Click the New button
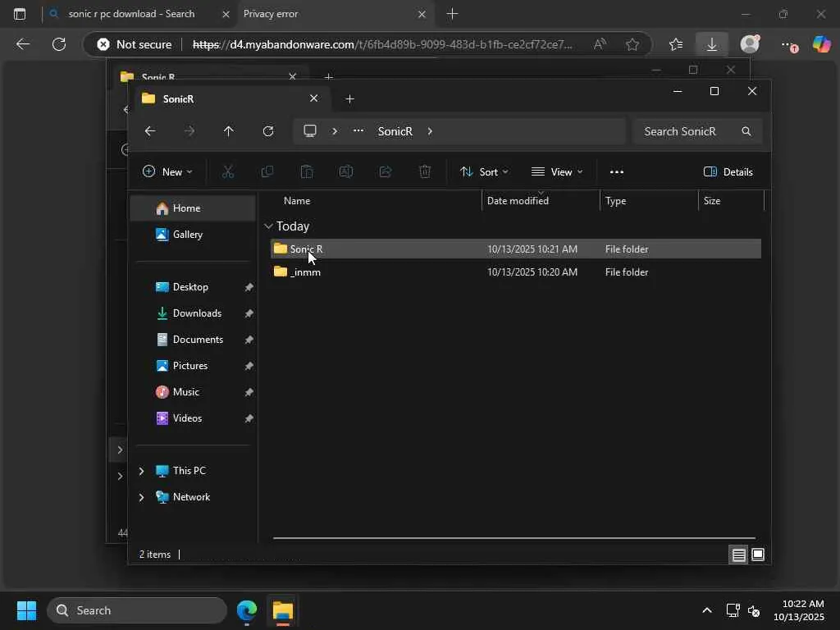840x630 pixels. click(x=167, y=171)
